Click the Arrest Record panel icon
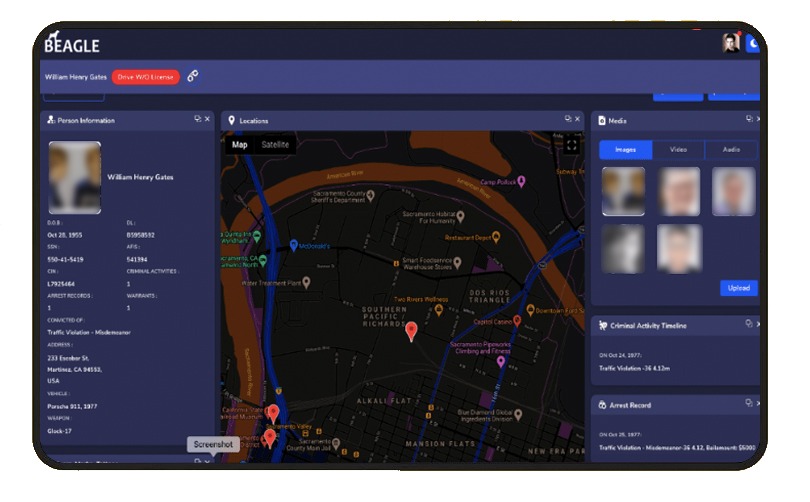The width and height of the screenshot is (810, 502). [x=602, y=405]
